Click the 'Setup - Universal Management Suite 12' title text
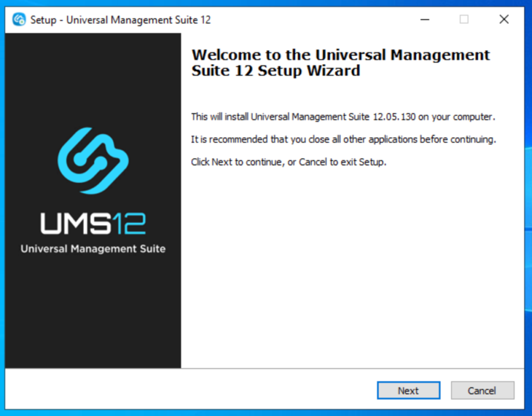 121,20
